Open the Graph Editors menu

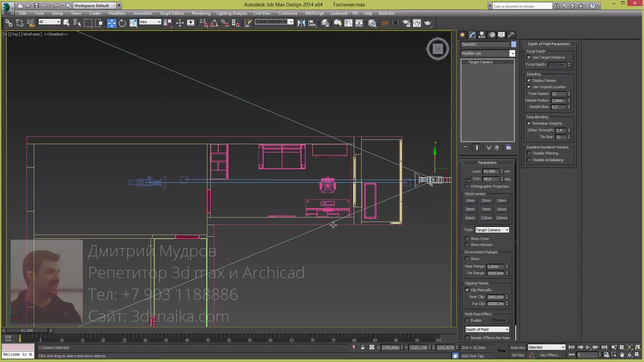click(x=172, y=14)
